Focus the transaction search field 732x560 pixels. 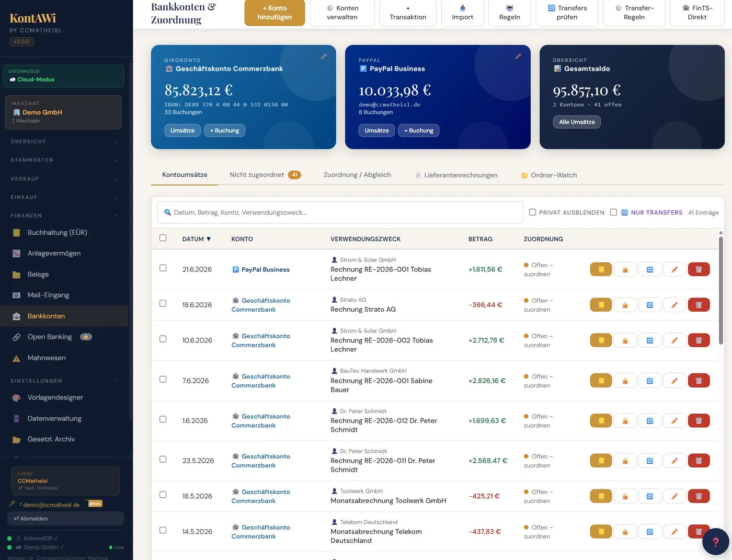340,212
